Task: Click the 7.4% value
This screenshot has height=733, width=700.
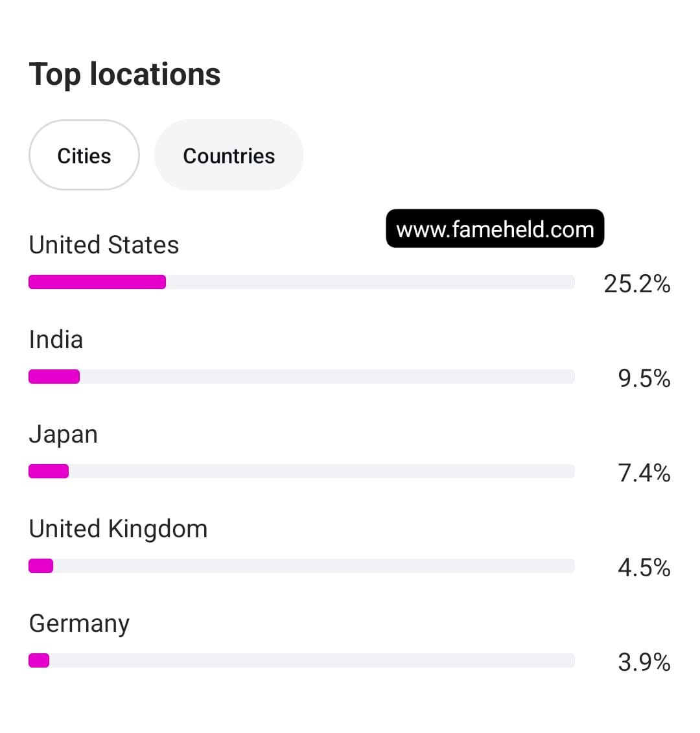Action: tap(644, 473)
